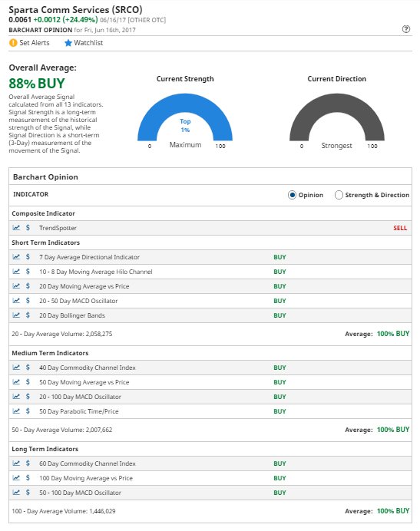Click BUY signal for 20 Day Bollinger Bands

tap(279, 315)
